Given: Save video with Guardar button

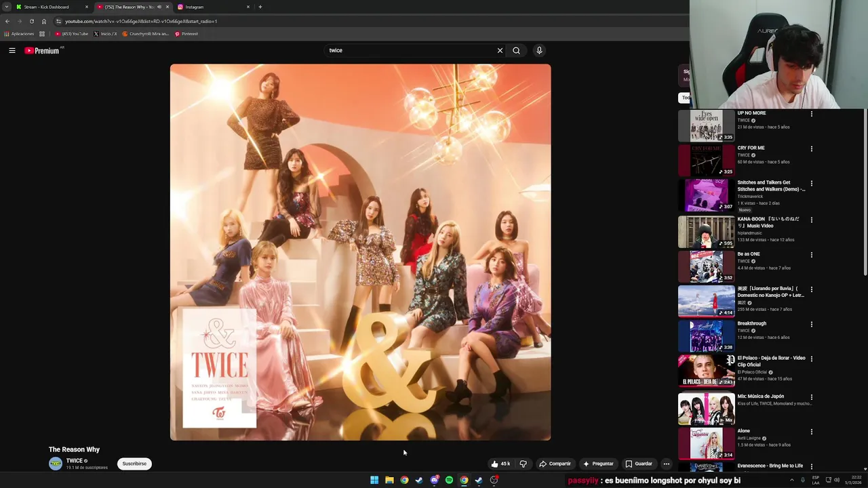Looking at the screenshot, I should (639, 464).
